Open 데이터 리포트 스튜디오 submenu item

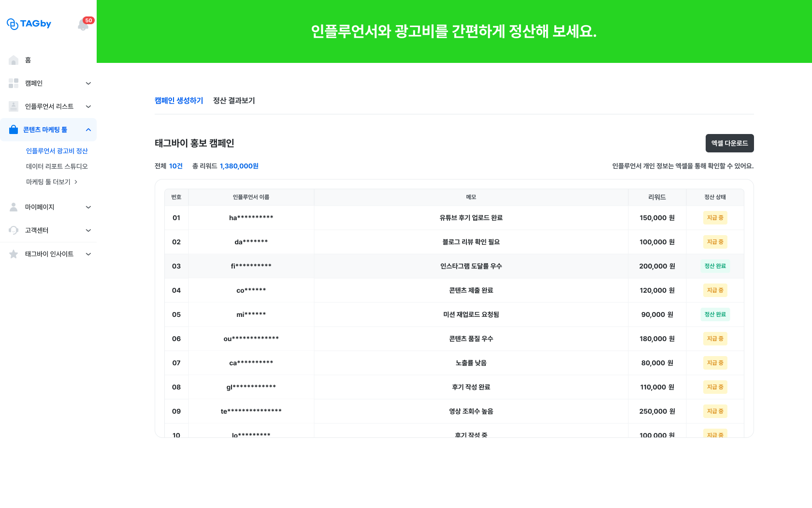57,166
